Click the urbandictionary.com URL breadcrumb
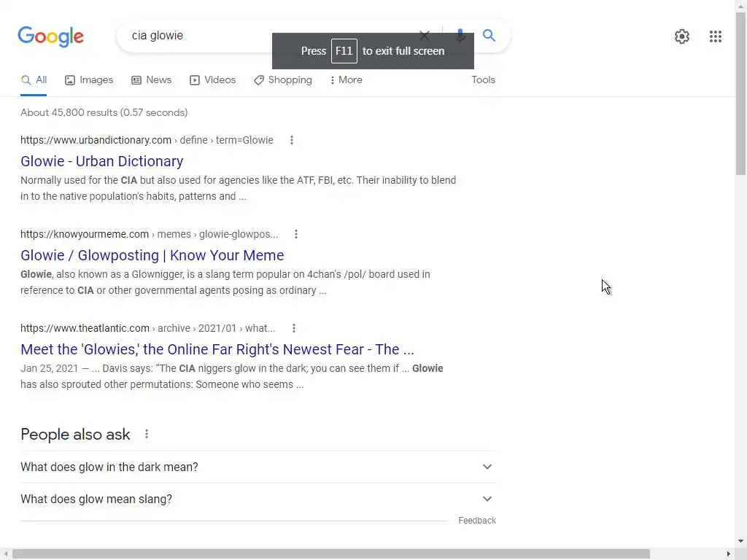Viewport: 747px width, 560px height. pyautogui.click(x=147, y=140)
